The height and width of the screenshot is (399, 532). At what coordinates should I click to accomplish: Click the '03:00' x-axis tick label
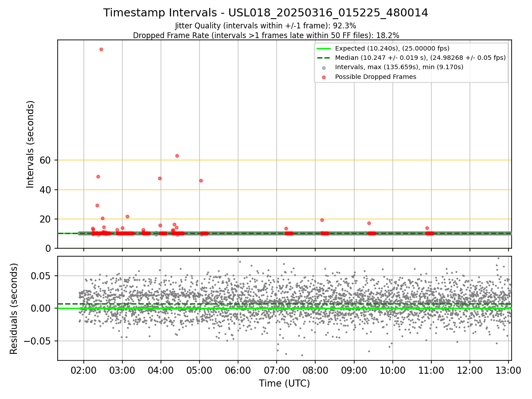pyautogui.click(x=122, y=370)
